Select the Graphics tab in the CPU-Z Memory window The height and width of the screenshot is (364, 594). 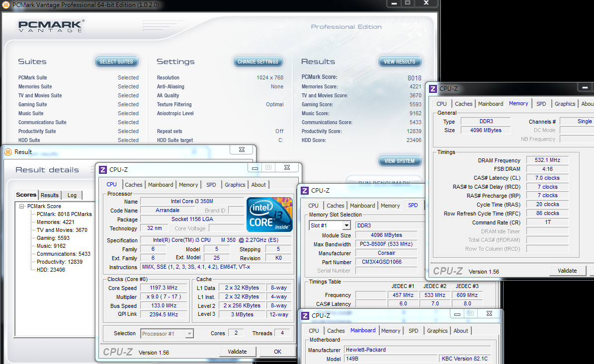(x=565, y=104)
